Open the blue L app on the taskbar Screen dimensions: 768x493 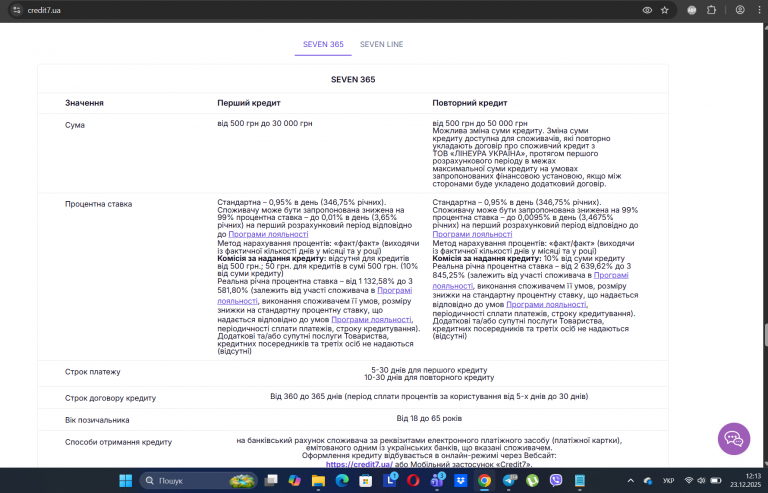click(x=390, y=481)
